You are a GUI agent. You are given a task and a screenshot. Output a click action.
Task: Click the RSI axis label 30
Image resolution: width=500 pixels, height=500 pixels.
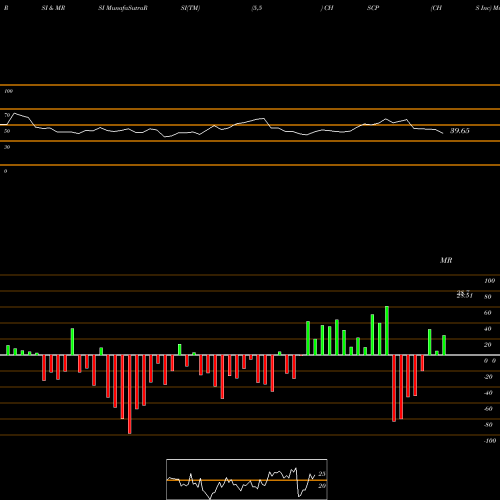click(x=7, y=147)
